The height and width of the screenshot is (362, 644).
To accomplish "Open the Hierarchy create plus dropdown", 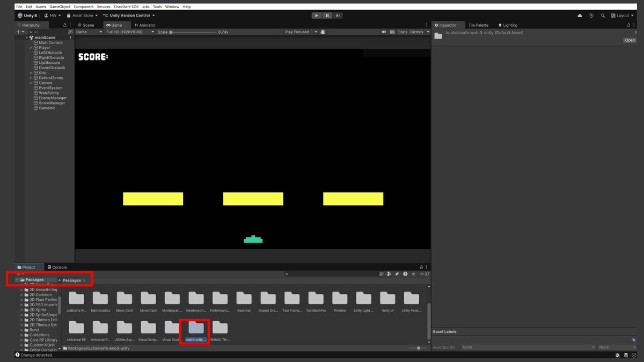I will click(20, 32).
